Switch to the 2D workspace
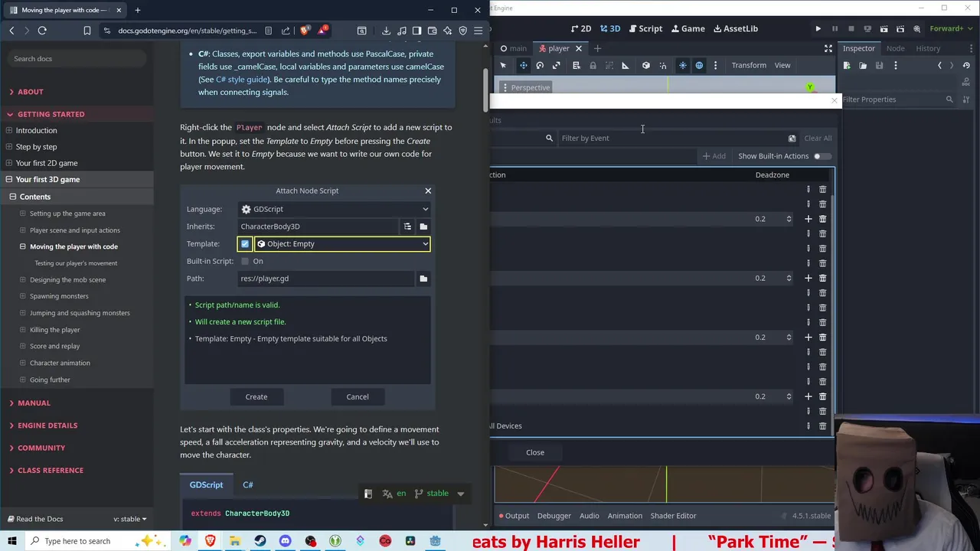Viewport: 980px width, 551px height. 581,28
